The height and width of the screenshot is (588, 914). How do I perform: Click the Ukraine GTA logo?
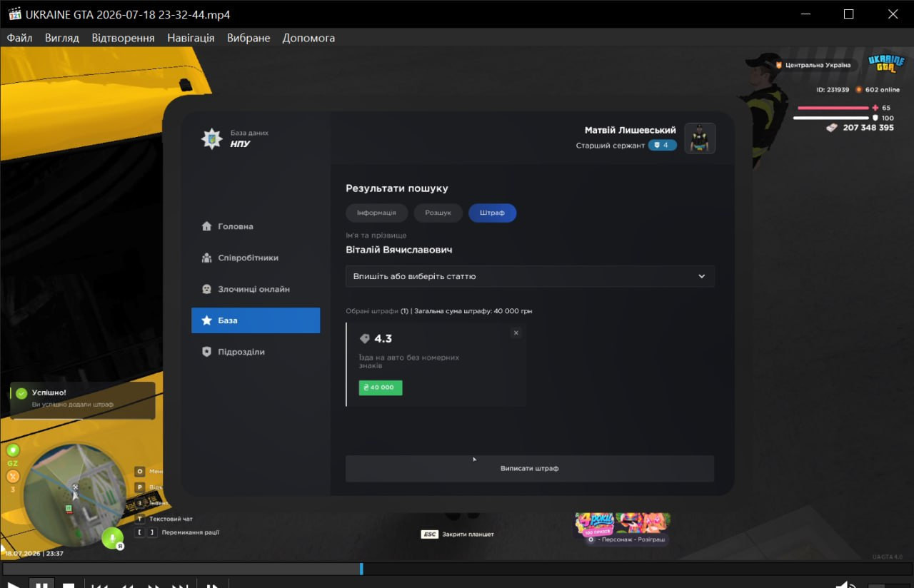(x=886, y=64)
